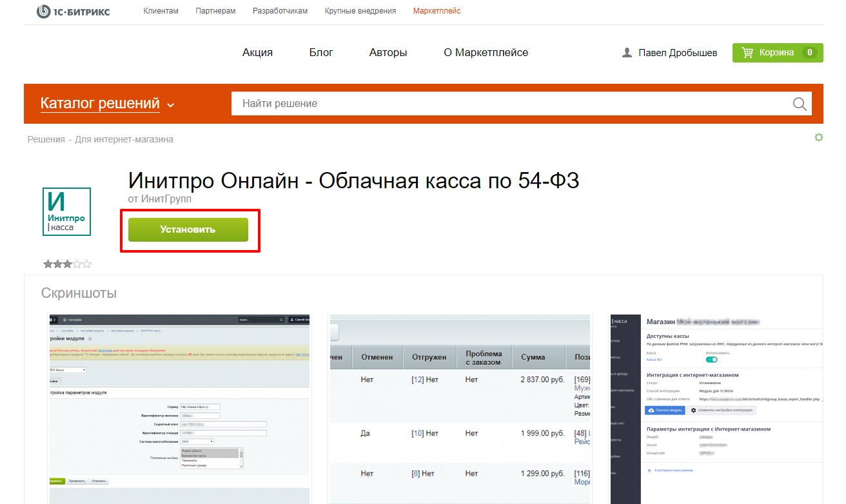The height and width of the screenshot is (504, 846).
Task: Open the Клиентам menu item
Action: (x=161, y=11)
